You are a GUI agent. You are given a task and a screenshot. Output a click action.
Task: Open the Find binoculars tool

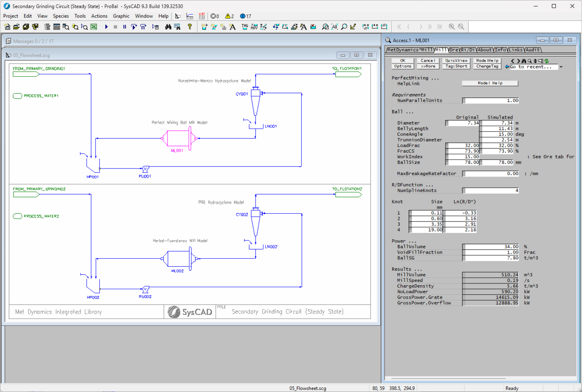coord(168,27)
